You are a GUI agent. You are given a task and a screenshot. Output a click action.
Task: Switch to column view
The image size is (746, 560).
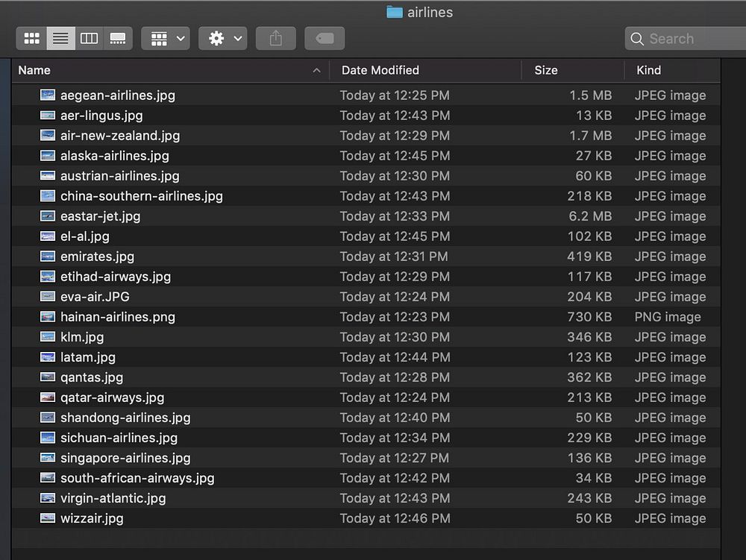click(89, 39)
